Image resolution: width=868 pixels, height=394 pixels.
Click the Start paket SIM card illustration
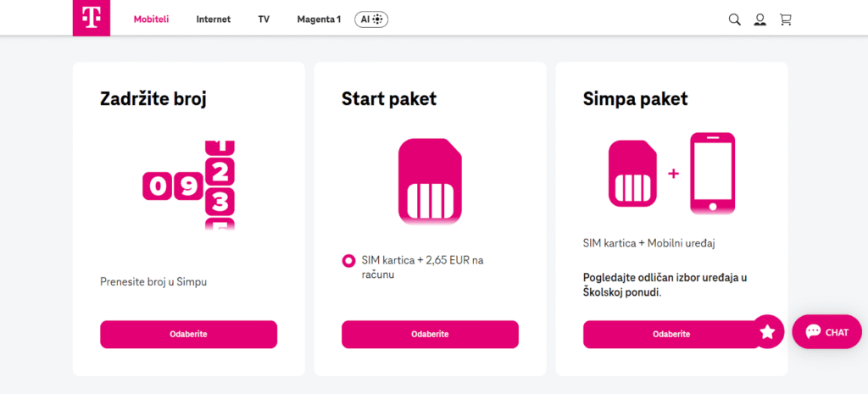[x=430, y=181]
